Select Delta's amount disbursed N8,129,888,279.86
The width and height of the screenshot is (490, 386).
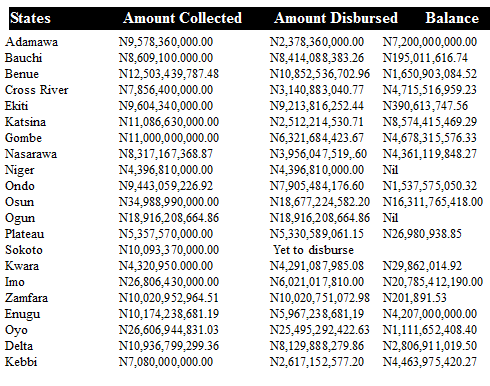click(317, 346)
